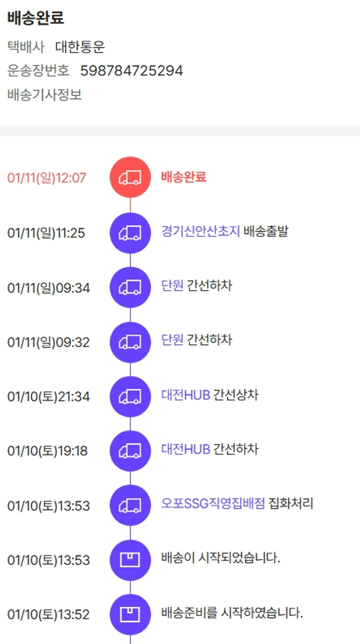The height and width of the screenshot is (644, 360).
Task: Click the red 배송완료 status text
Action: [183, 177]
